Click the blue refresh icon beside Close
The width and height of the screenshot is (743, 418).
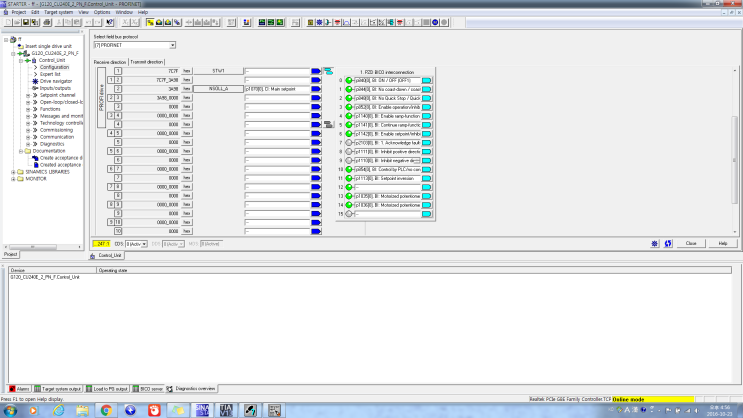(668, 244)
